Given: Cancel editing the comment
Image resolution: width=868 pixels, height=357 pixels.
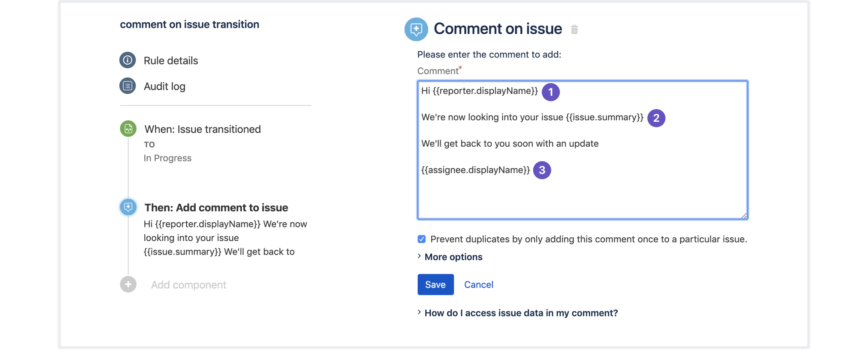Looking at the screenshot, I should click(478, 285).
